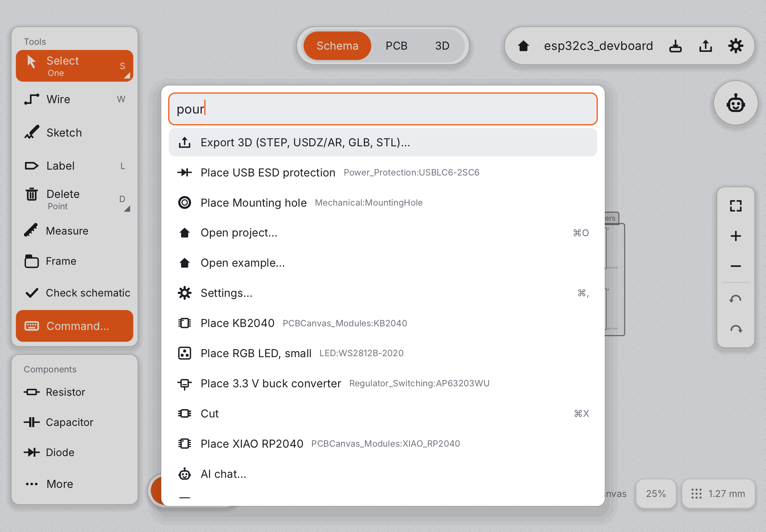The image size is (766, 532).
Task: Open settings via top-right gear icon
Action: [x=735, y=46]
